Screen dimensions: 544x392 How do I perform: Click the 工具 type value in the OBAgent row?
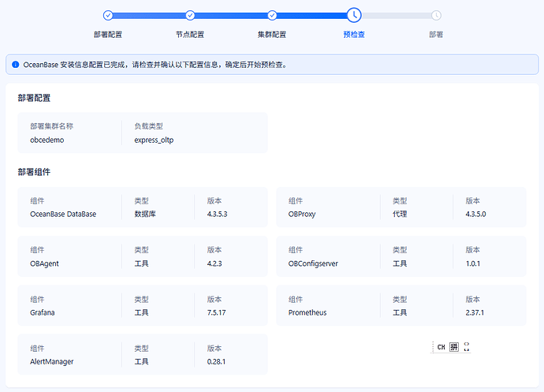142,263
